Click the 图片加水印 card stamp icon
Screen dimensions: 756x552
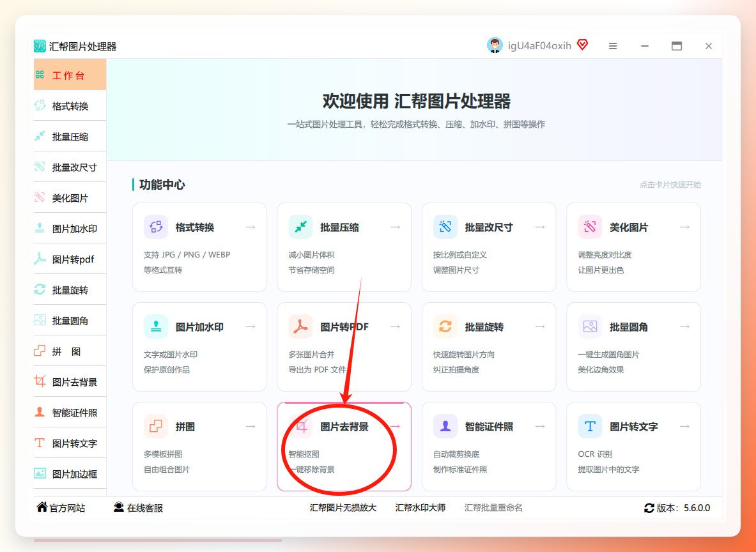156,326
